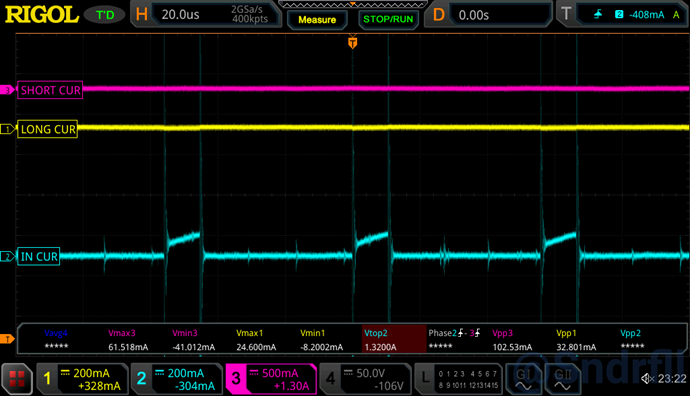Click channel 3 offset +1.30A value
The image size is (690, 396).
click(291, 386)
